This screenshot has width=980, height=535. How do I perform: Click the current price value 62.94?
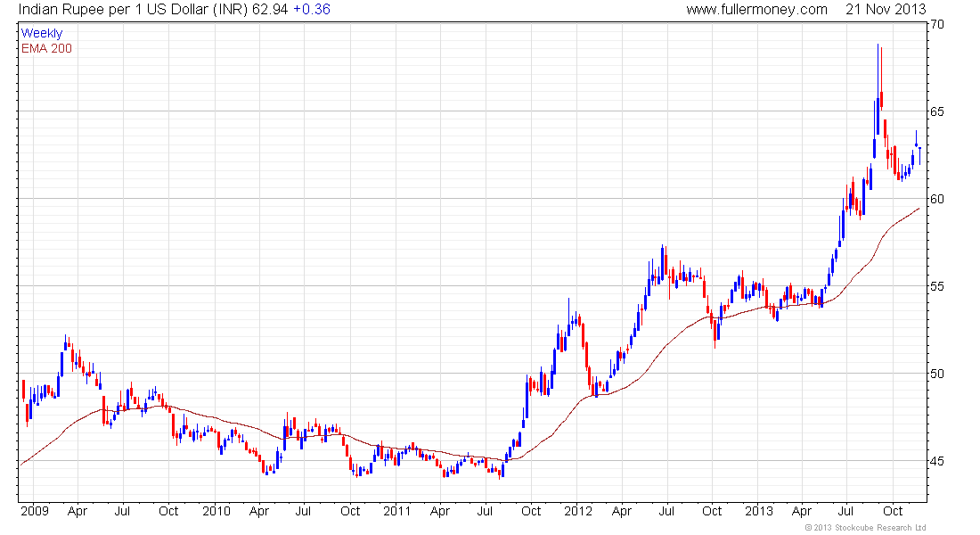[270, 10]
